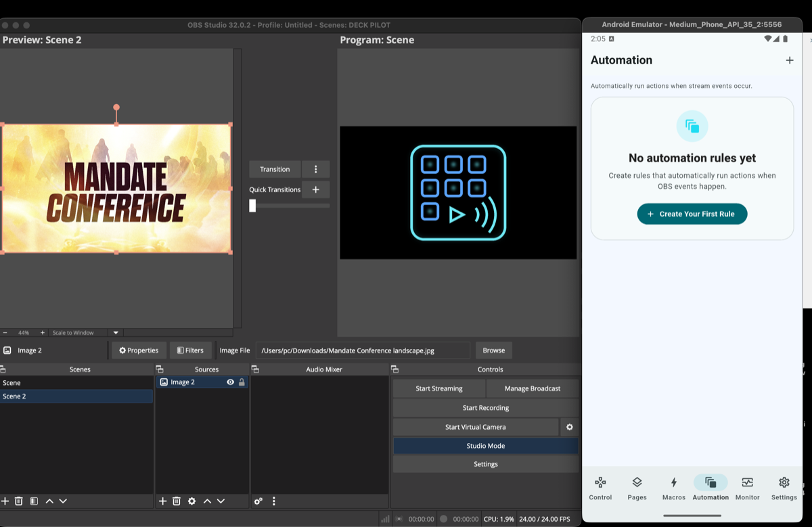Adjust the quick transition duration slider
This screenshot has height=527, width=812.
(x=252, y=205)
